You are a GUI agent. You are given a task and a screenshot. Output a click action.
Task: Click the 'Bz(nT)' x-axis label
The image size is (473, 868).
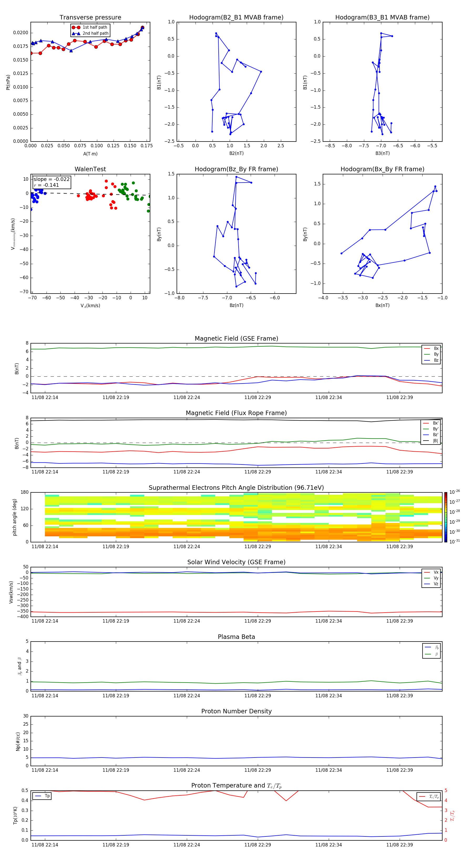(x=236, y=306)
